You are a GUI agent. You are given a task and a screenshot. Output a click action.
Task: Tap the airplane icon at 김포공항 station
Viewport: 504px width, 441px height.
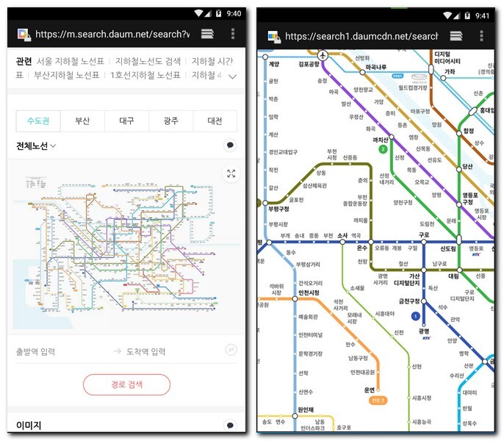[x=323, y=55]
